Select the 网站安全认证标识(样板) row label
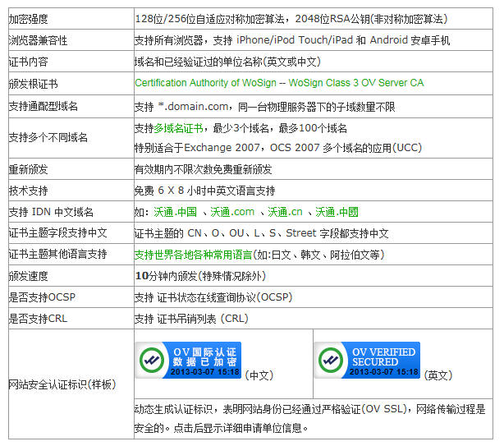 coord(62,384)
